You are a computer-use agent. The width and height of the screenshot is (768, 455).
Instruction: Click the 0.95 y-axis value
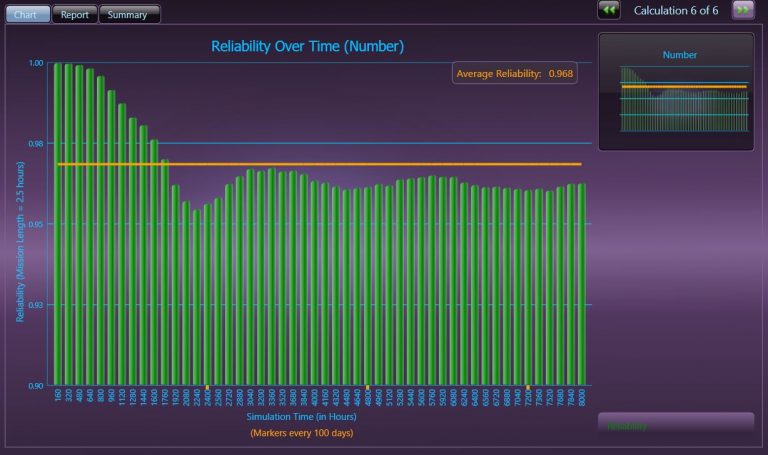coord(36,224)
